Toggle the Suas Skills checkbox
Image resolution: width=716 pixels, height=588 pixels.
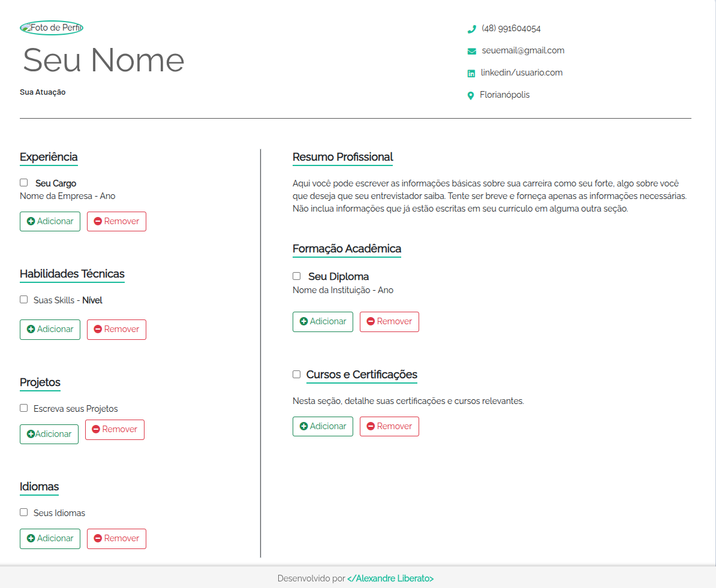(24, 300)
